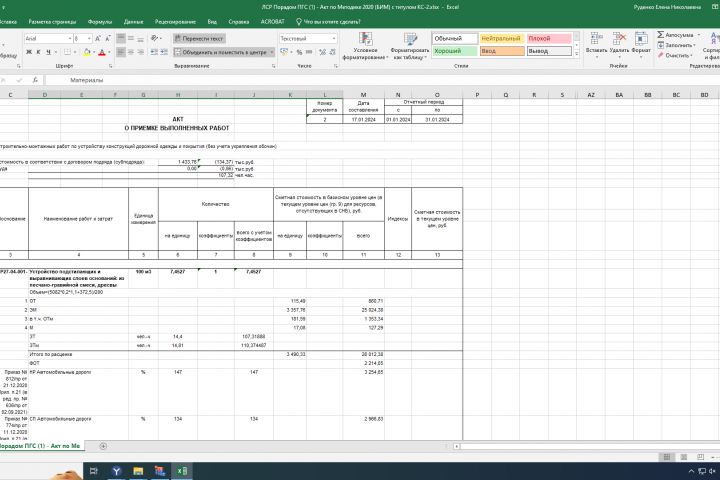Open File Explorer from the taskbar
Viewport: 720px width, 480px height.
pos(138,471)
